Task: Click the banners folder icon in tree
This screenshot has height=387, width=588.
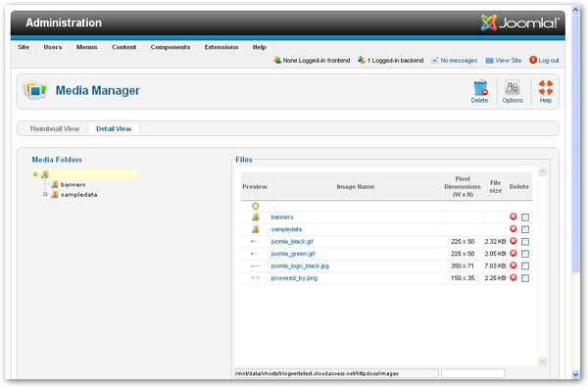Action: (x=55, y=184)
